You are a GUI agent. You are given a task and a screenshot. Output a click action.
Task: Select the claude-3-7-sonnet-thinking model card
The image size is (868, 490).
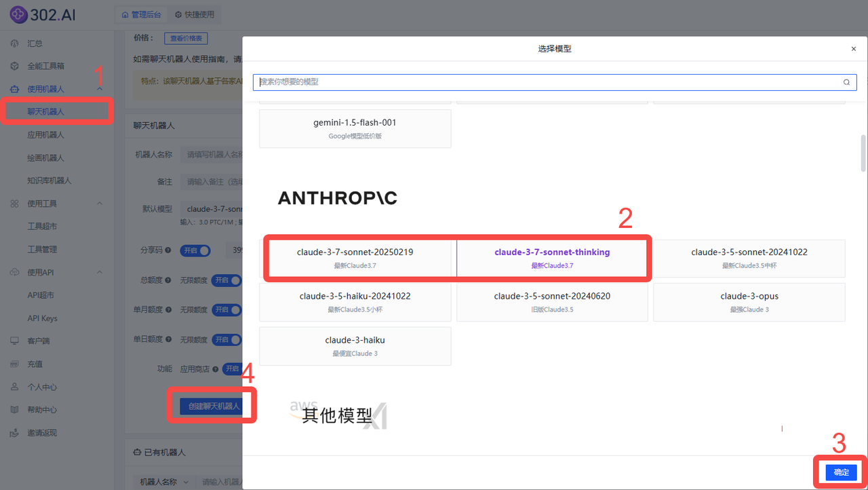pyautogui.click(x=552, y=258)
